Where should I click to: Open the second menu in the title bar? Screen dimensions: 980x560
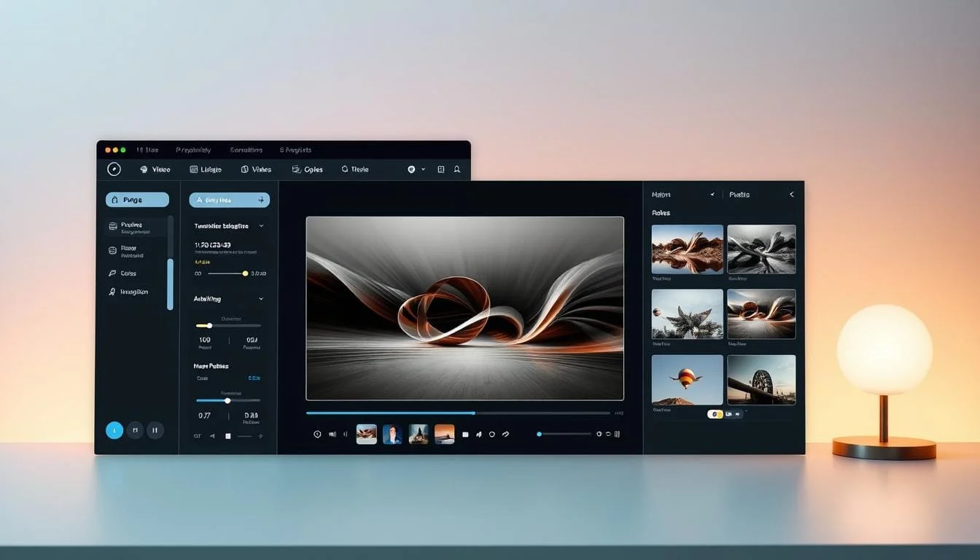pos(193,150)
